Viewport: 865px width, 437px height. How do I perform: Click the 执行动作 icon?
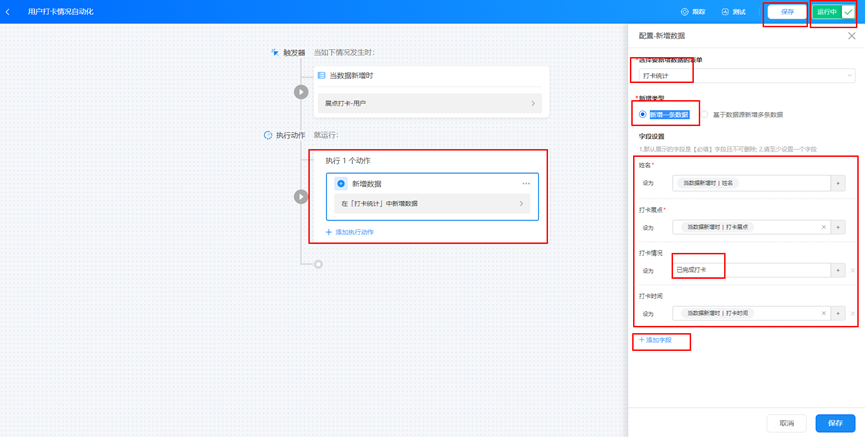[268, 135]
